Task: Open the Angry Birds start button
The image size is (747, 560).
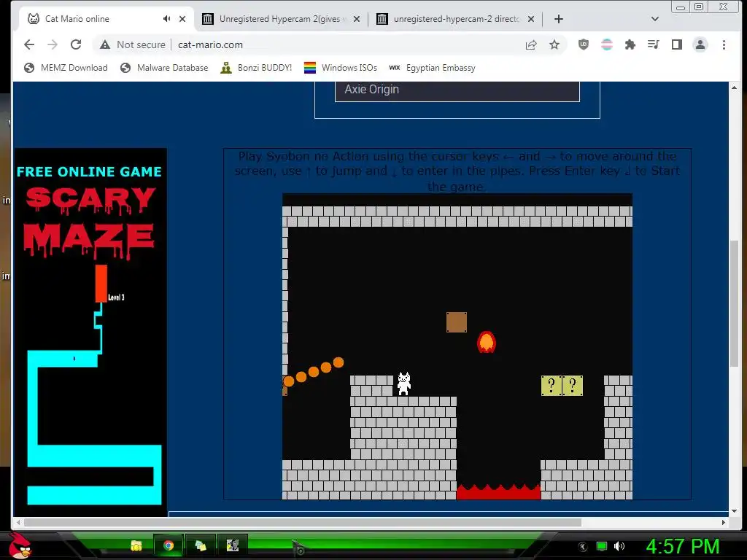Action: pos(20,545)
